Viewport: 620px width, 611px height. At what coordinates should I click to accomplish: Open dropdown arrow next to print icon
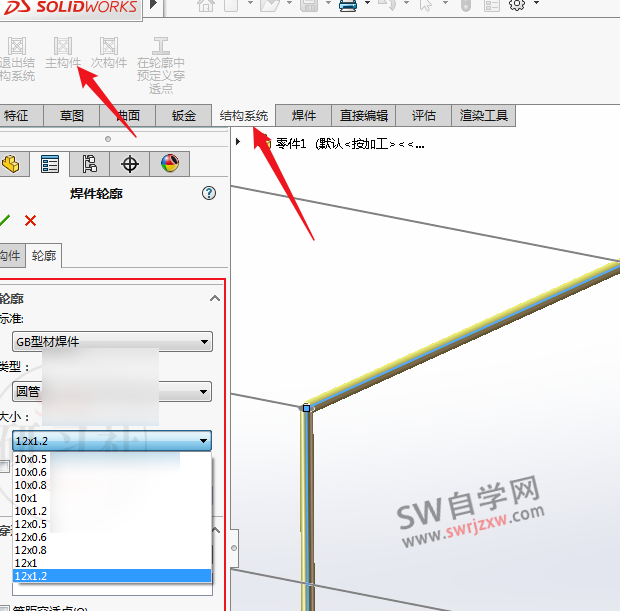[x=367, y=3]
